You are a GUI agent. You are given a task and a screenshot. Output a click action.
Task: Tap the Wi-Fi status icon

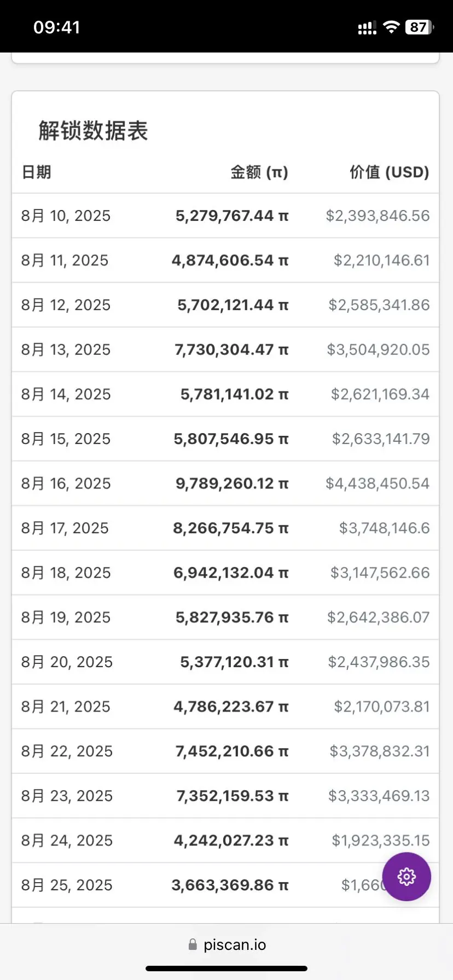pos(391,27)
